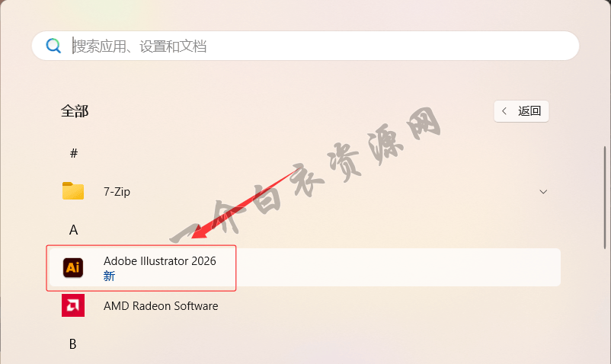Screen dimensions: 611x364
Task: Click scrollbar track below the thumb
Action: click(x=605, y=304)
